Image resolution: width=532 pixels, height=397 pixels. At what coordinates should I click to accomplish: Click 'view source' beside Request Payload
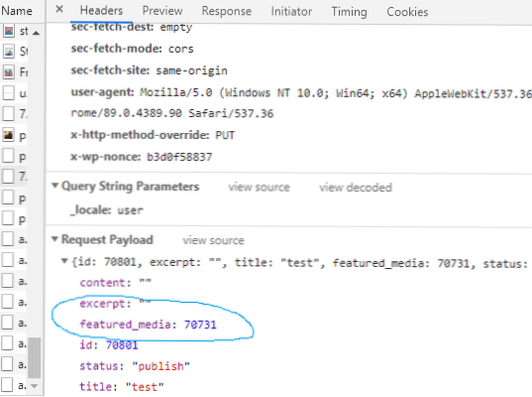point(213,240)
